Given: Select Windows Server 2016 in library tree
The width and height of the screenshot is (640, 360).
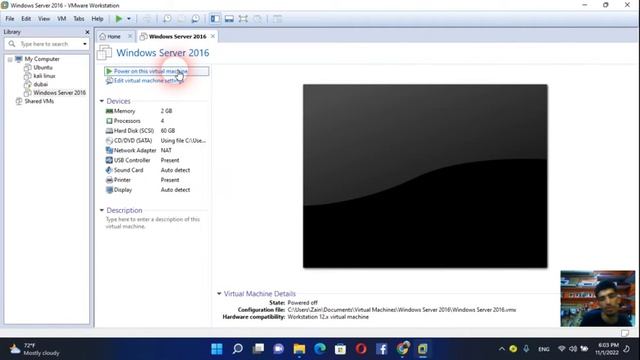Looking at the screenshot, I should 60,93.
